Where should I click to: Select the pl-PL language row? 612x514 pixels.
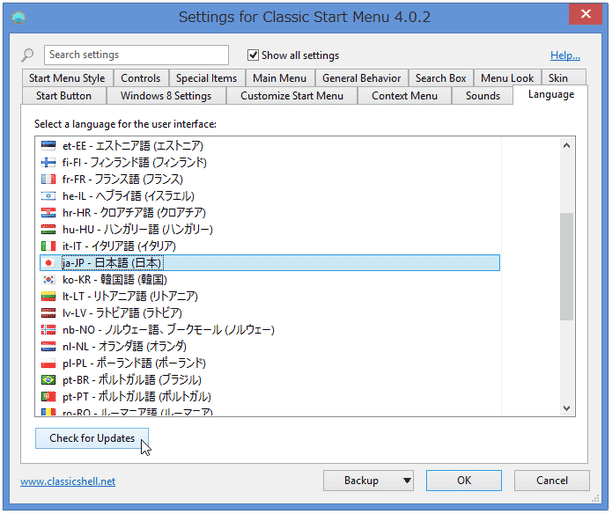270,363
